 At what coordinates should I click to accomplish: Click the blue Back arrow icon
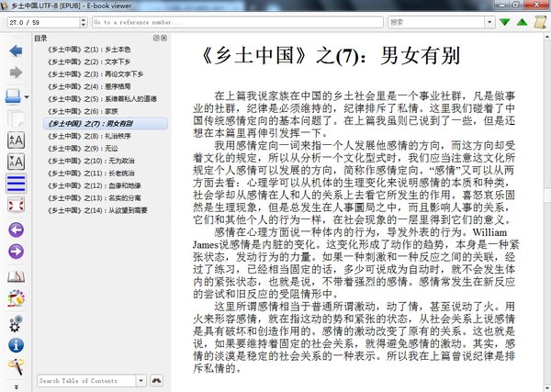[16, 50]
